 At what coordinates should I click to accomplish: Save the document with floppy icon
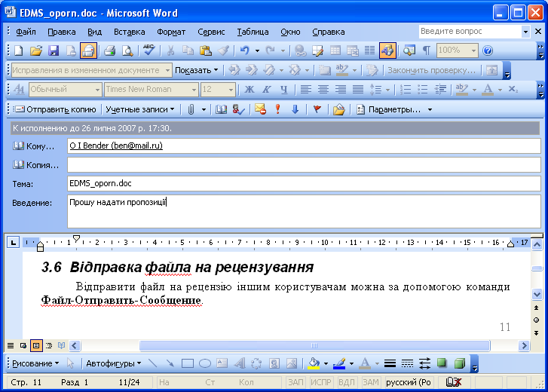pyautogui.click(x=54, y=51)
